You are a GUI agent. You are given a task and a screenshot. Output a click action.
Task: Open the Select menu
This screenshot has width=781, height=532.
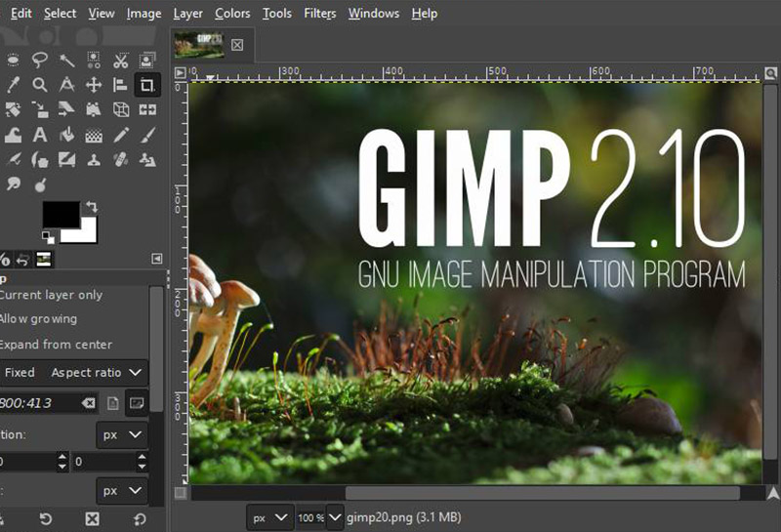(x=60, y=14)
